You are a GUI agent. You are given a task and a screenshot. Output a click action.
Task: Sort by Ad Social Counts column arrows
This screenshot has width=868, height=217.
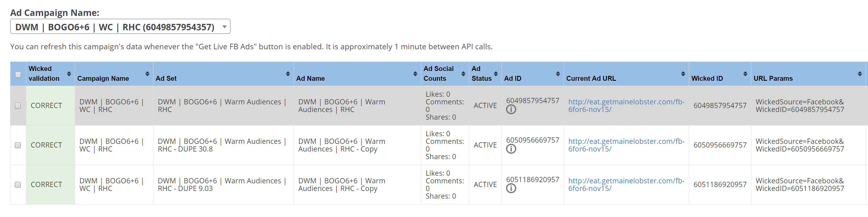click(464, 73)
